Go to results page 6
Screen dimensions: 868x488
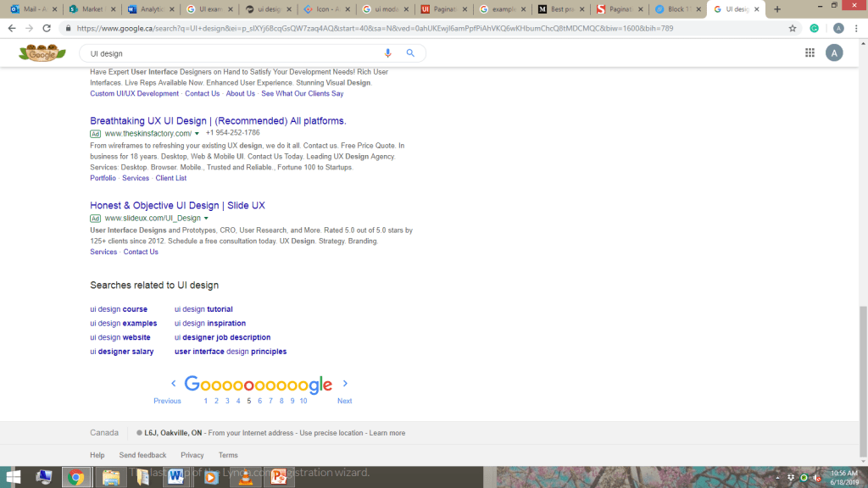click(x=259, y=401)
